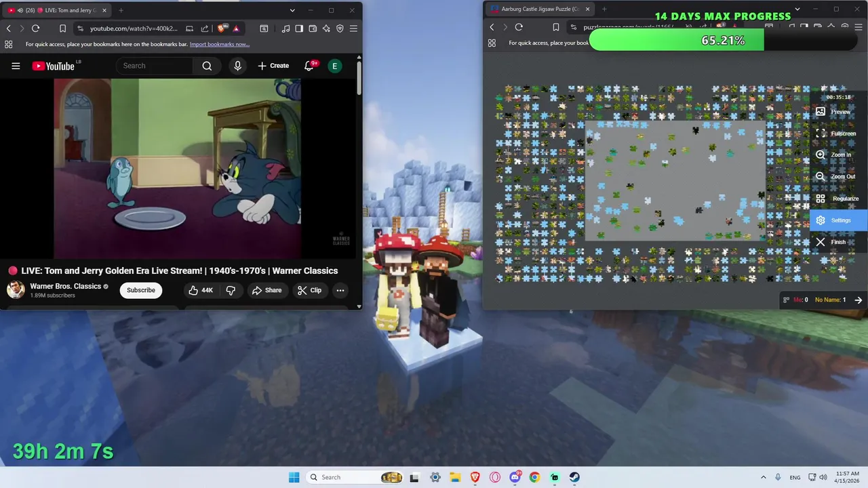Open Steam from the taskbar
868x488 pixels.
(x=574, y=477)
